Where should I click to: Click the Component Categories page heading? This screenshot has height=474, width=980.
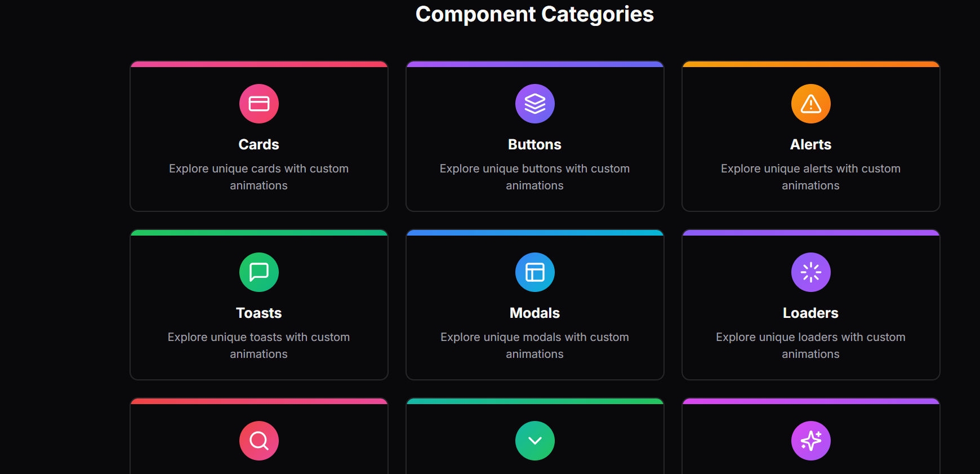pyautogui.click(x=535, y=14)
